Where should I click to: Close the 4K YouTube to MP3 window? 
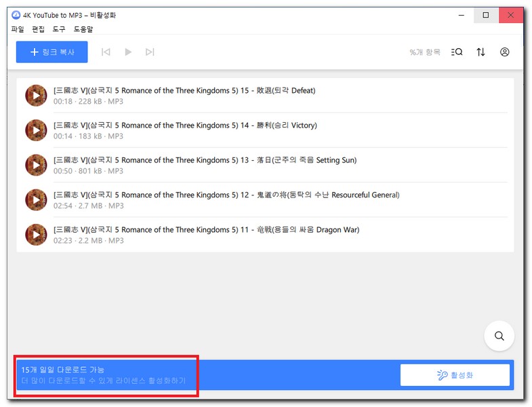pyautogui.click(x=510, y=15)
